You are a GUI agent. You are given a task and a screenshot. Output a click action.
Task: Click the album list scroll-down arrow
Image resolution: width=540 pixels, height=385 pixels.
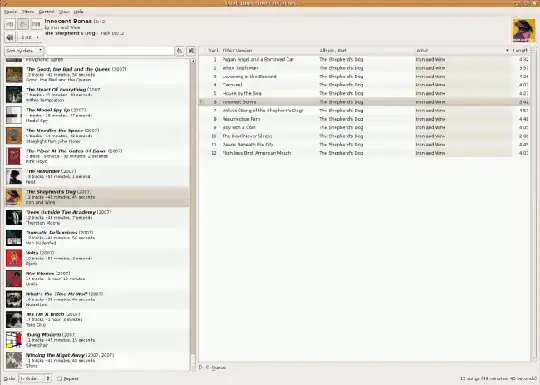point(193,368)
